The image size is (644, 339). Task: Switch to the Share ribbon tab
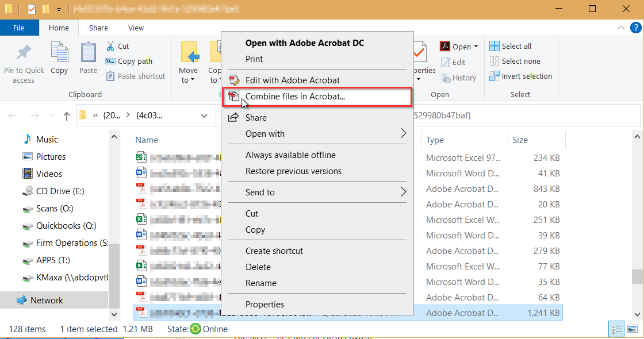coord(98,28)
